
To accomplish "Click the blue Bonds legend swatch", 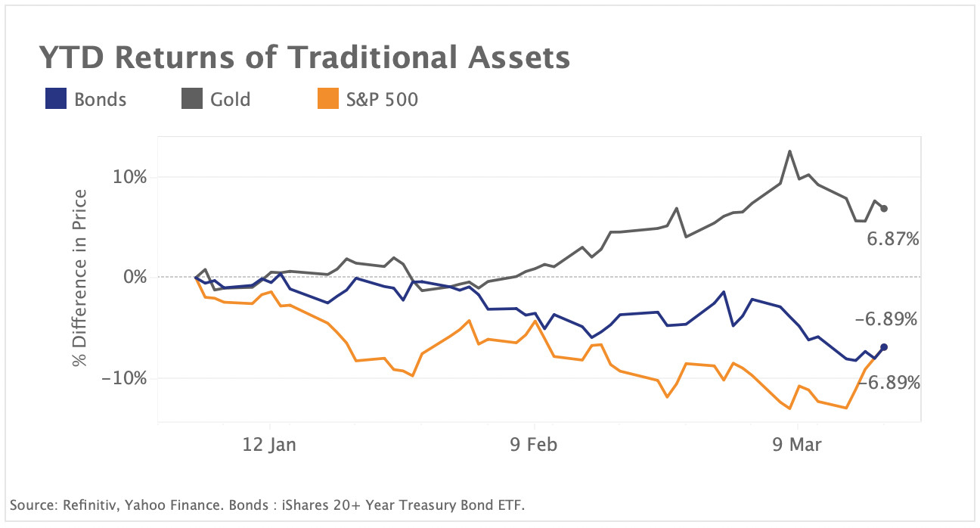I will [56, 99].
